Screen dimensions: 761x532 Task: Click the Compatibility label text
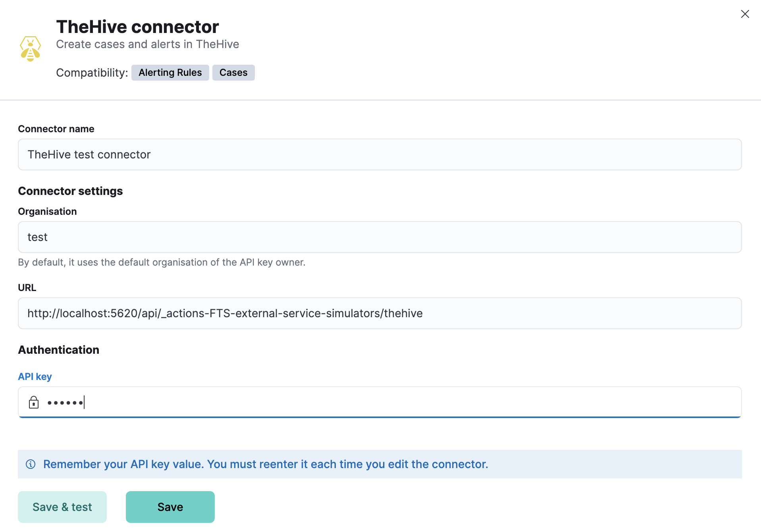91,72
